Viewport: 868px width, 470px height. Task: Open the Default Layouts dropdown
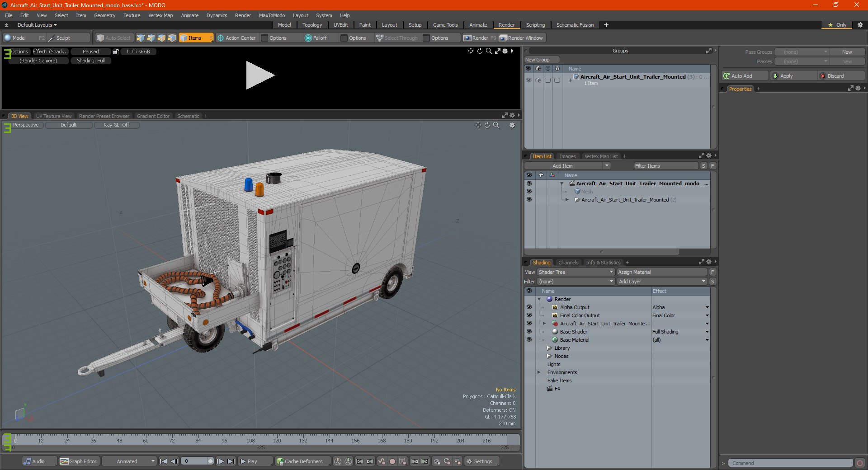37,25
